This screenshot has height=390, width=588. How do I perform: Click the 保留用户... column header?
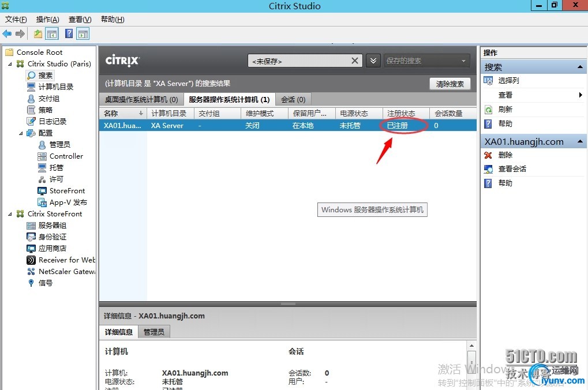tap(312, 113)
